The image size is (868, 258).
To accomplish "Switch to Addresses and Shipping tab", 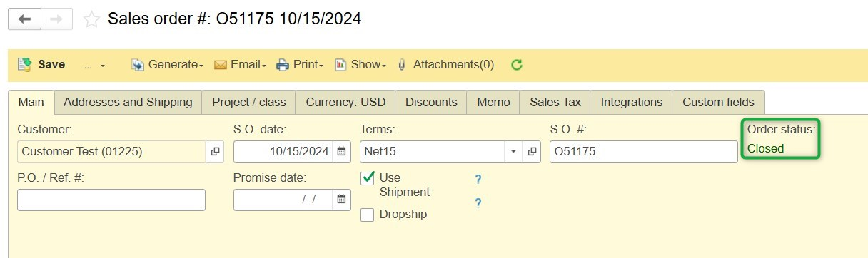I will (x=128, y=102).
